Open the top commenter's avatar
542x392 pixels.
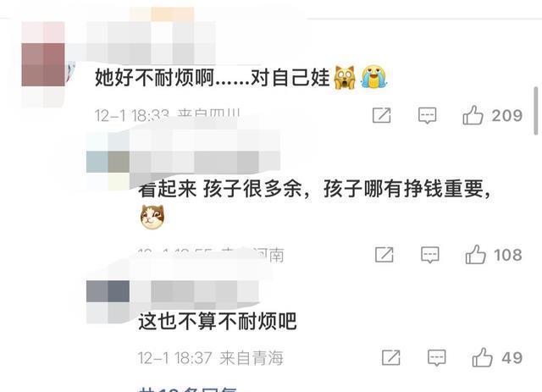(43, 64)
